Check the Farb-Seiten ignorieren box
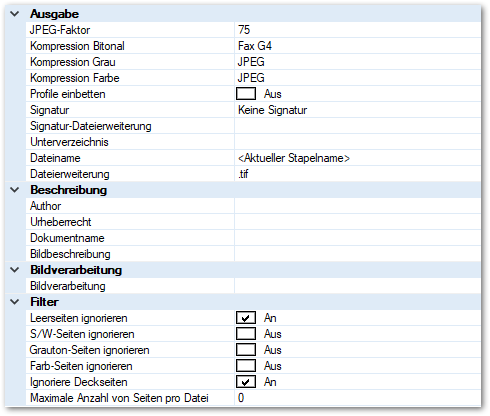 [x=246, y=366]
